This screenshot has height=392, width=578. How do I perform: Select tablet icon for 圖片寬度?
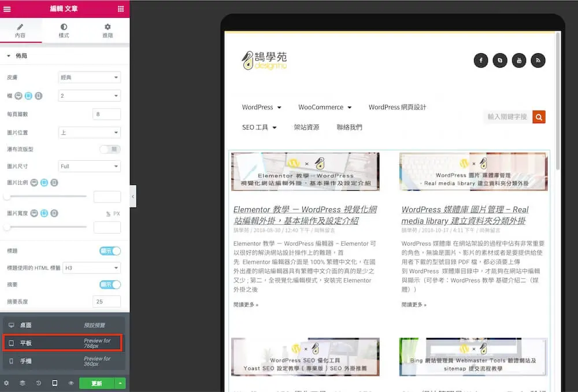pyautogui.click(x=45, y=213)
